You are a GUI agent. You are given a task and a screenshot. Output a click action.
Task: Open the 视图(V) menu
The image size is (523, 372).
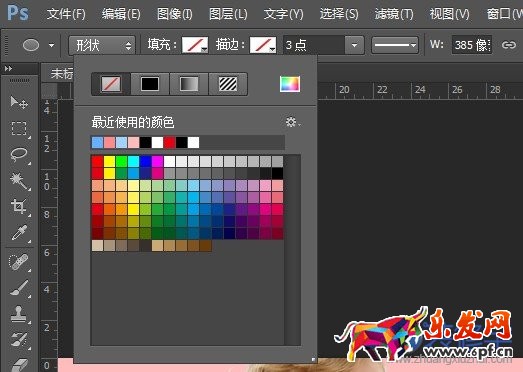coord(449,14)
